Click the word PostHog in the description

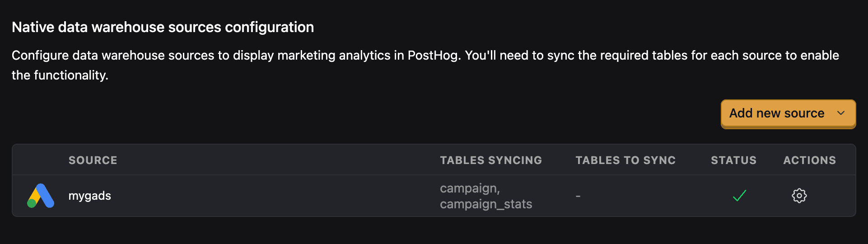point(433,55)
